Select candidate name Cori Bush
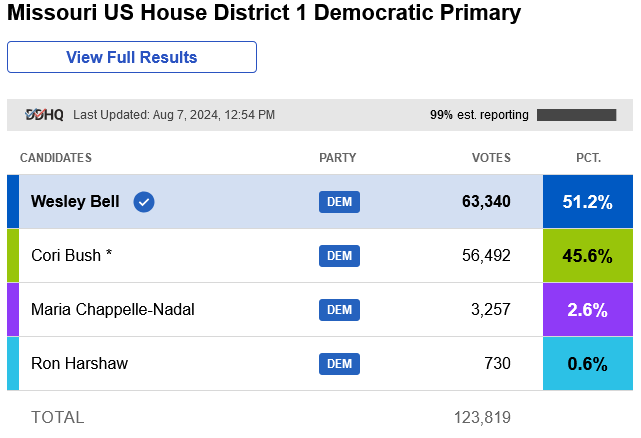 pyautogui.click(x=71, y=256)
